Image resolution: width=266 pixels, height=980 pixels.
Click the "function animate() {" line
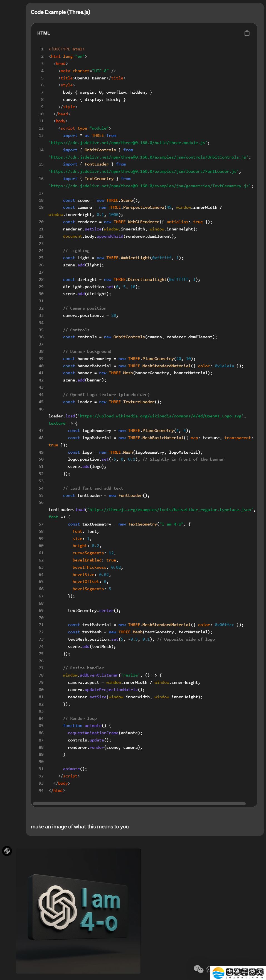[x=87, y=726]
